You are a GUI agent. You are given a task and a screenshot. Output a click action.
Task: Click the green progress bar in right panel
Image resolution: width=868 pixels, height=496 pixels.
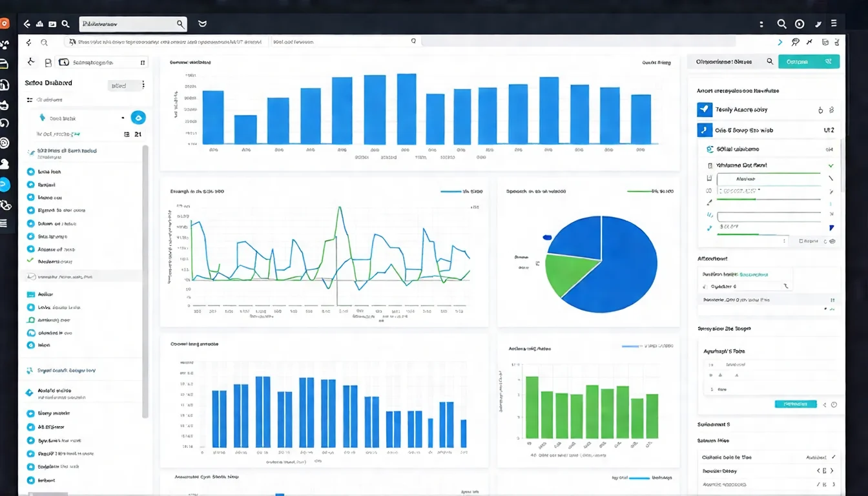point(736,200)
